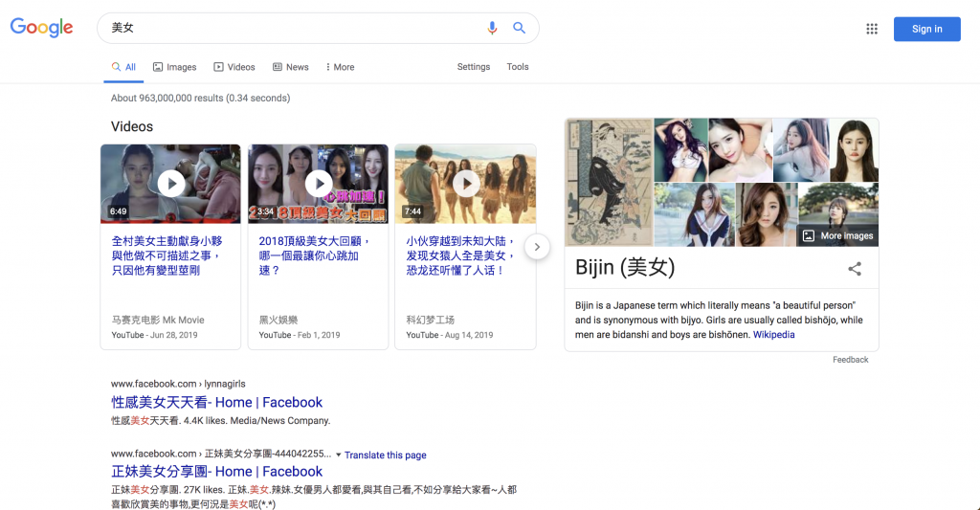Switch to the Videos tab

234,67
